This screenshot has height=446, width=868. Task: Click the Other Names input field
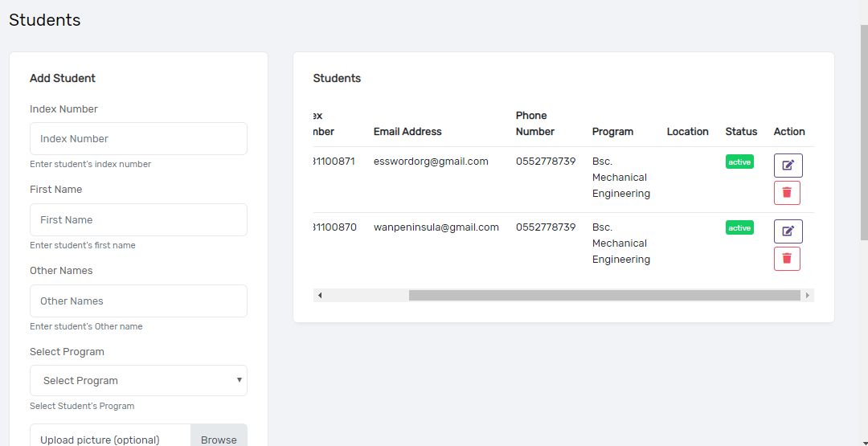coord(138,301)
